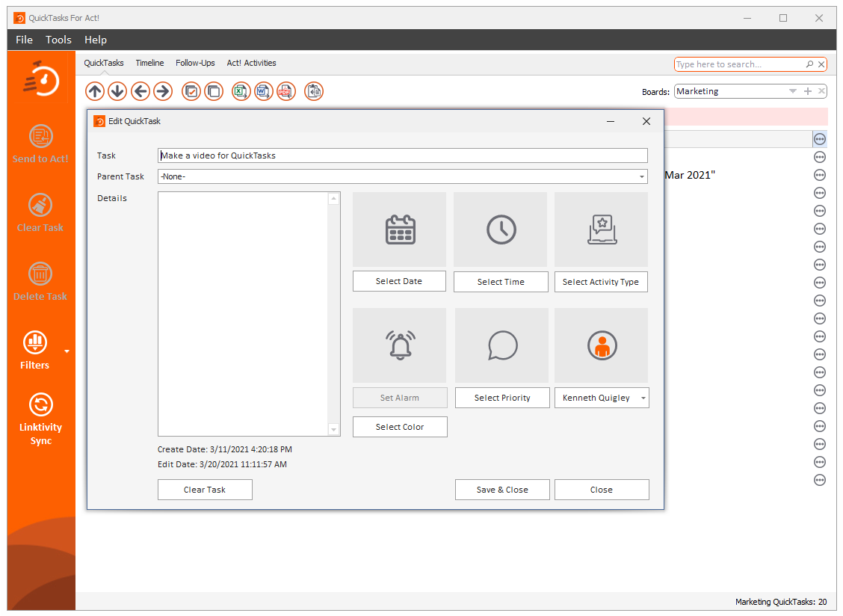
Task: Expand the Parent Task dropdown
Action: click(641, 176)
